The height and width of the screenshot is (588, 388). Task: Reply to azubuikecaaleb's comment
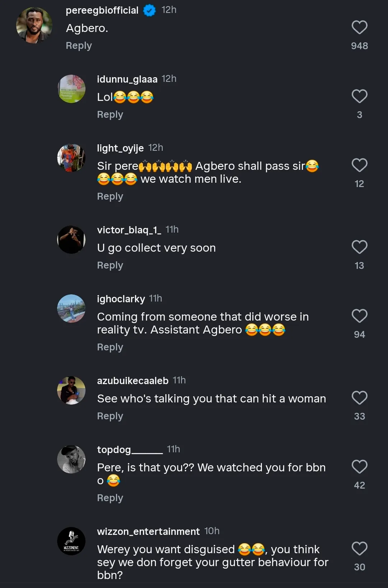(110, 416)
